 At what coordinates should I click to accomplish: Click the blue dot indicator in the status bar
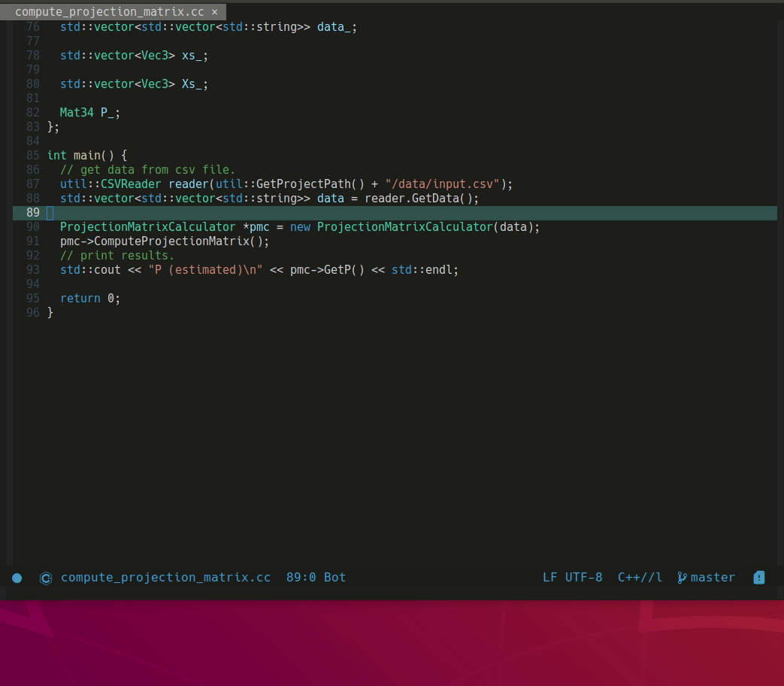[x=17, y=577]
